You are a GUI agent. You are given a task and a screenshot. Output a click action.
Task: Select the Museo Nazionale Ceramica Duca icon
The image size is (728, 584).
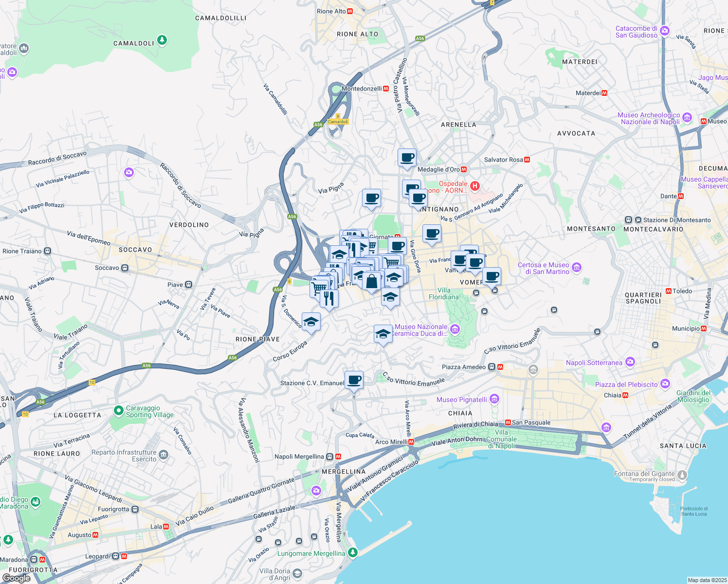tap(455, 329)
